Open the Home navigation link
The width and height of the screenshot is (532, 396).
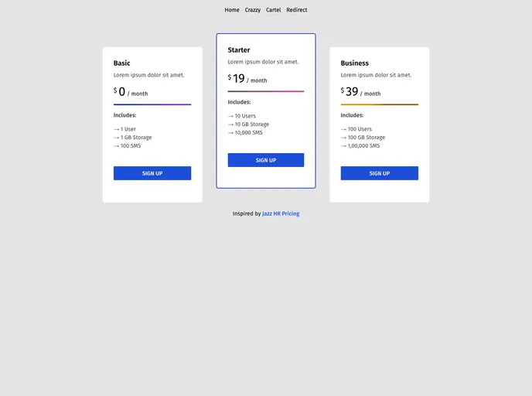point(232,10)
